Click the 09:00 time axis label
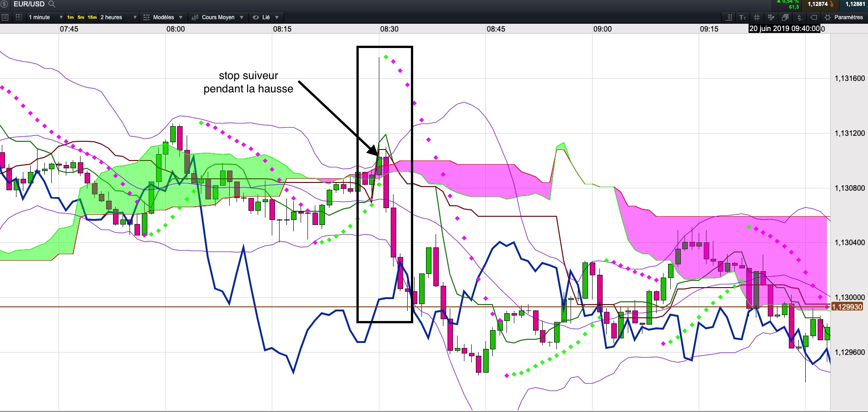The image size is (868, 412). coord(603,29)
